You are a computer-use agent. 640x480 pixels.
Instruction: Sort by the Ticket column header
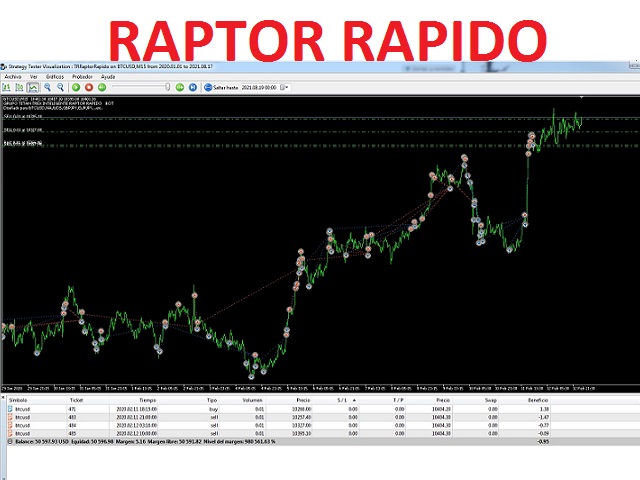pos(76,400)
